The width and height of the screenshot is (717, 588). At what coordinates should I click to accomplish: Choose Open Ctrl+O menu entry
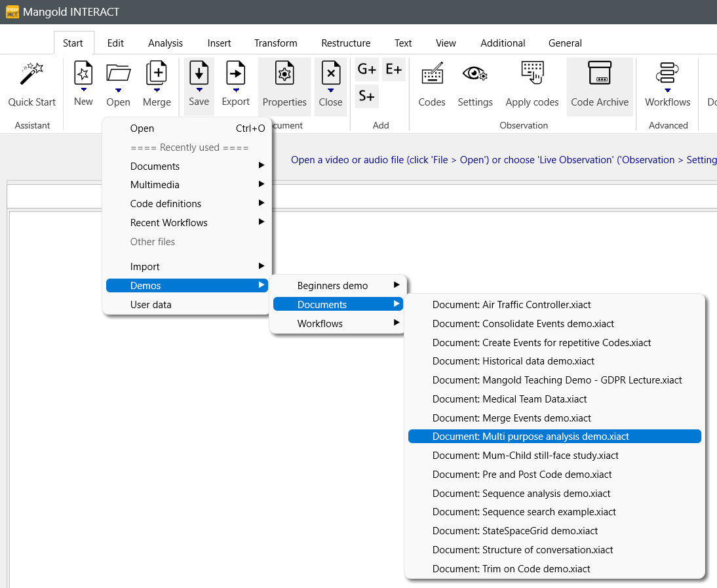coord(187,128)
